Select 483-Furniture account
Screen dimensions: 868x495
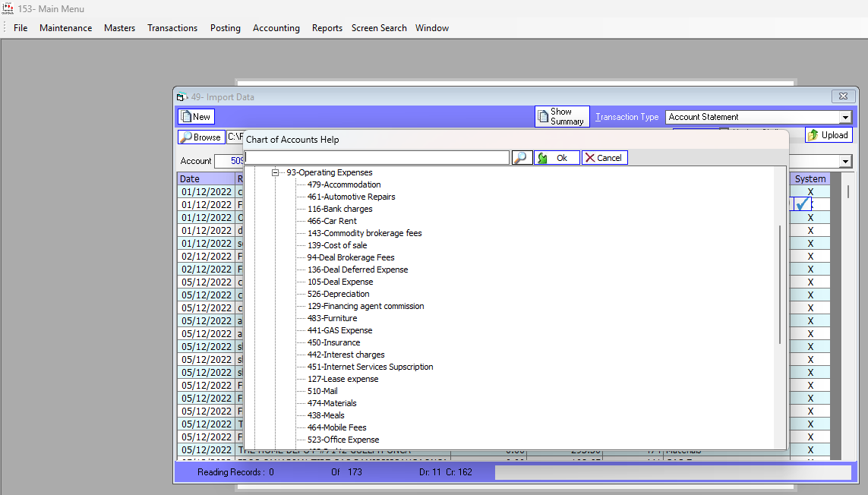tap(332, 319)
